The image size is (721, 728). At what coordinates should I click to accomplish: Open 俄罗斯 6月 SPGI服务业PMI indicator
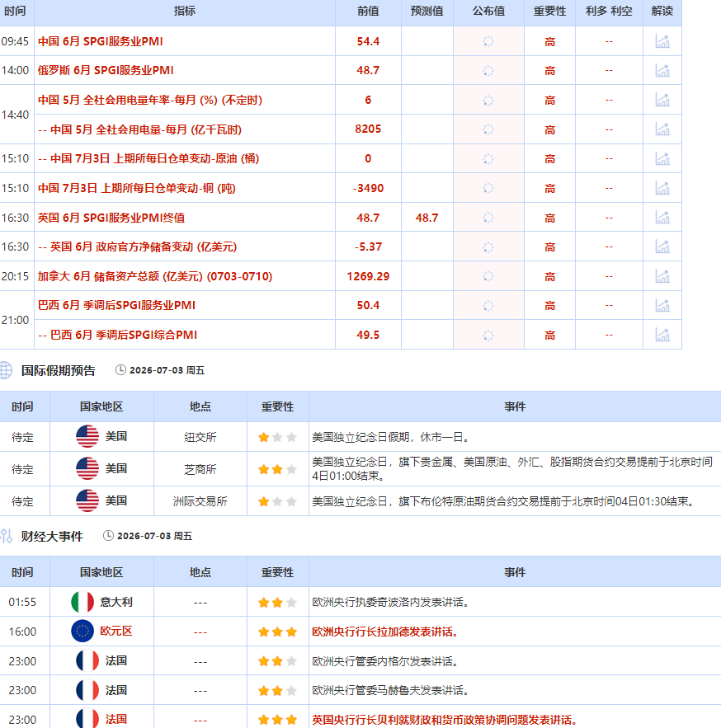[x=106, y=71]
